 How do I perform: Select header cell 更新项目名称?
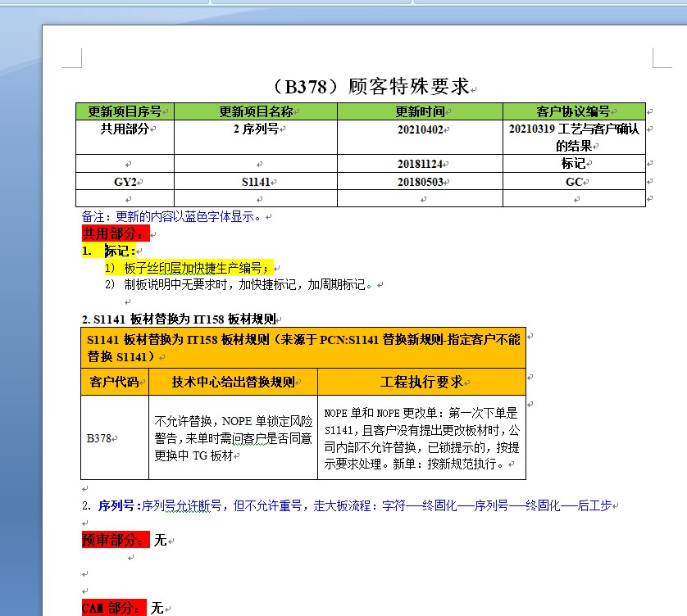click(x=256, y=111)
